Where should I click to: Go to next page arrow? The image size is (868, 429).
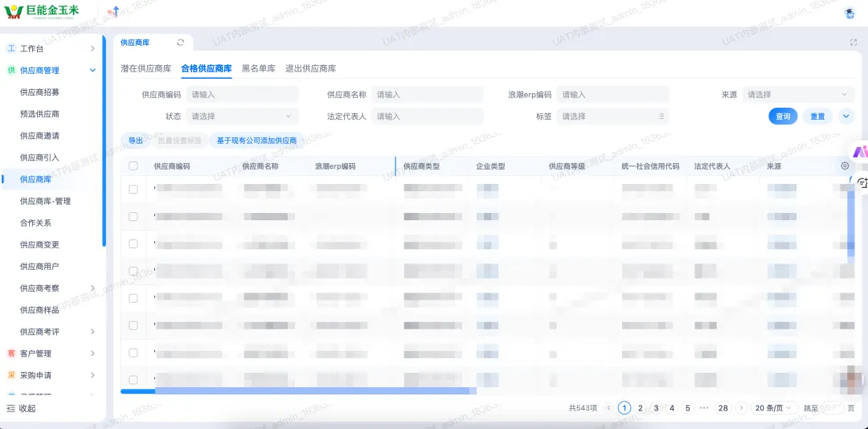tap(742, 408)
